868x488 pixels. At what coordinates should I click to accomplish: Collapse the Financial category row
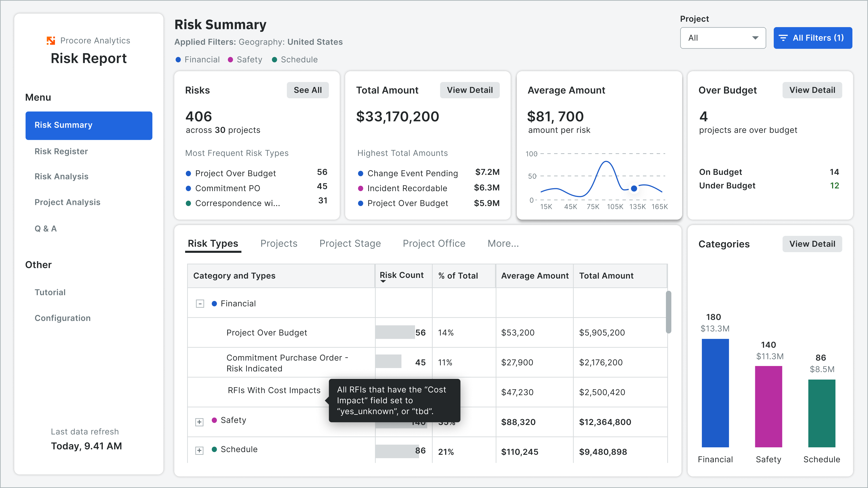coord(200,304)
